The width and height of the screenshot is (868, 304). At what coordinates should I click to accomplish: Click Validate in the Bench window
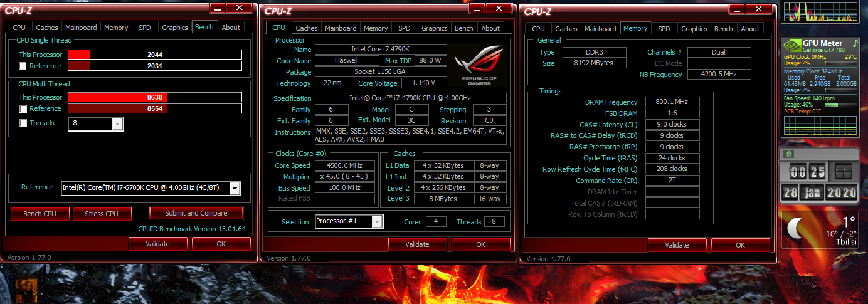click(x=158, y=244)
